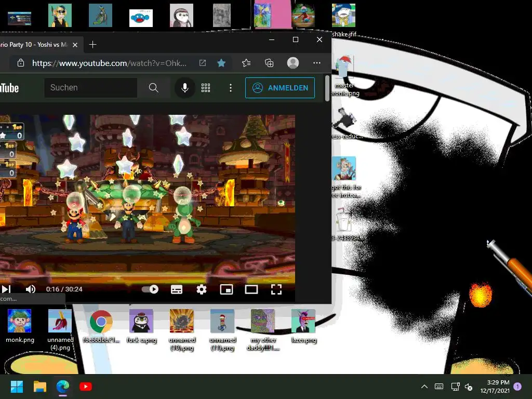Open the muted volume tray icon
The height and width of the screenshot is (399, 532).
469,387
